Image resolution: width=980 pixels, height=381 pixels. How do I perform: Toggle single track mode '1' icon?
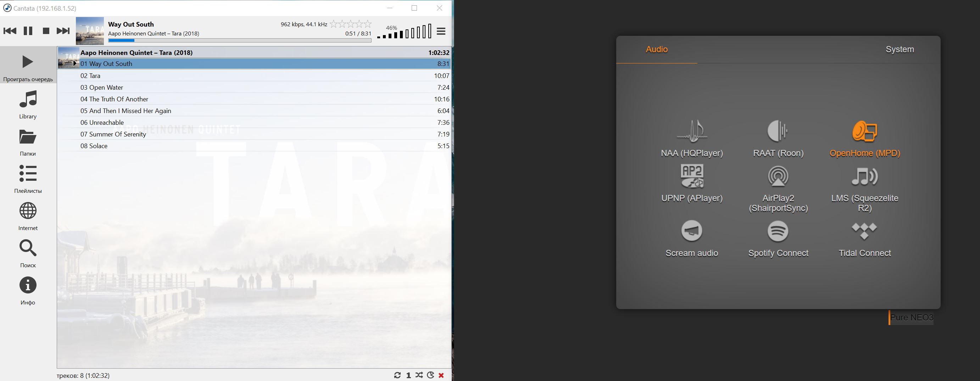click(408, 375)
